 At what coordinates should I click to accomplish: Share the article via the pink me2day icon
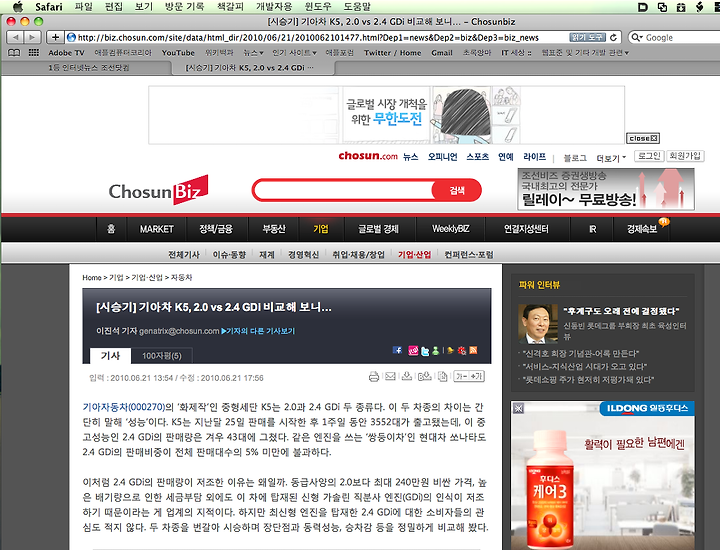pyautogui.click(x=413, y=351)
